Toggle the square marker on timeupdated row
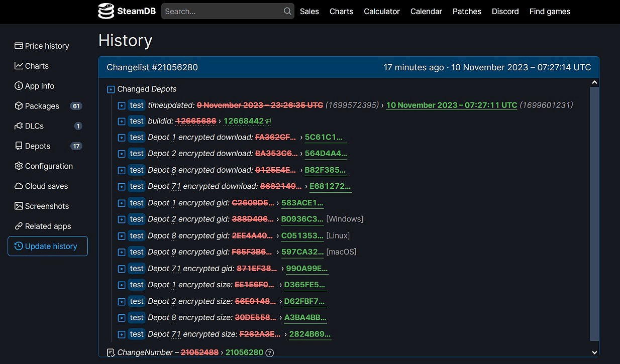Image resolution: width=620 pixels, height=364 pixels. [121, 105]
